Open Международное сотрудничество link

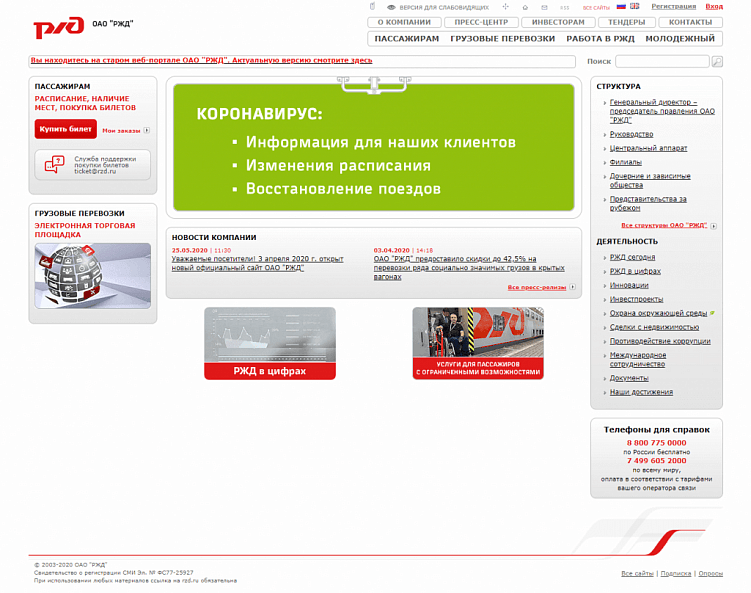pos(637,359)
